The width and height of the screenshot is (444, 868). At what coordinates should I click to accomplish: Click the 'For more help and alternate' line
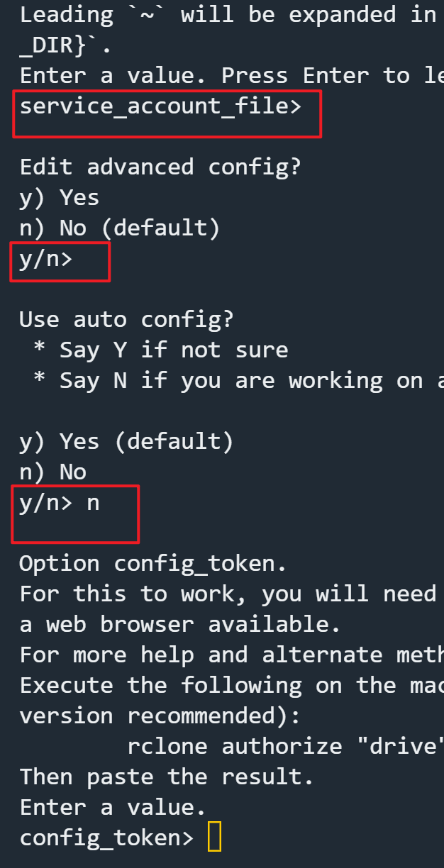click(x=231, y=655)
